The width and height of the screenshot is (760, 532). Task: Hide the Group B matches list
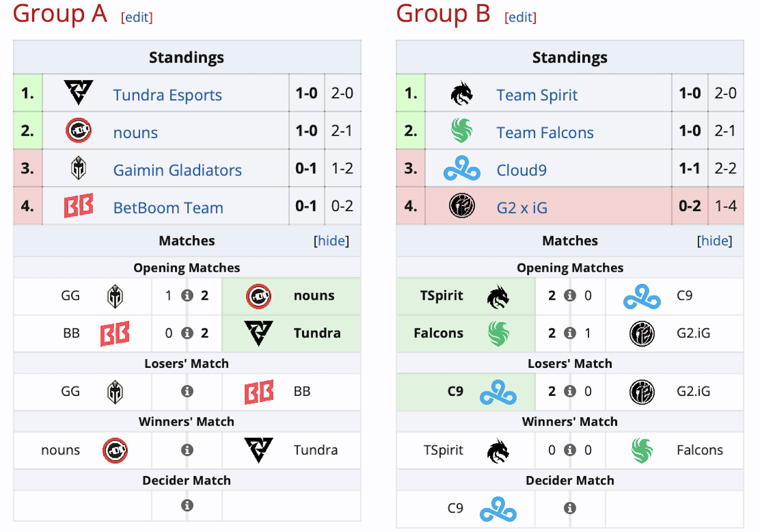tap(714, 241)
